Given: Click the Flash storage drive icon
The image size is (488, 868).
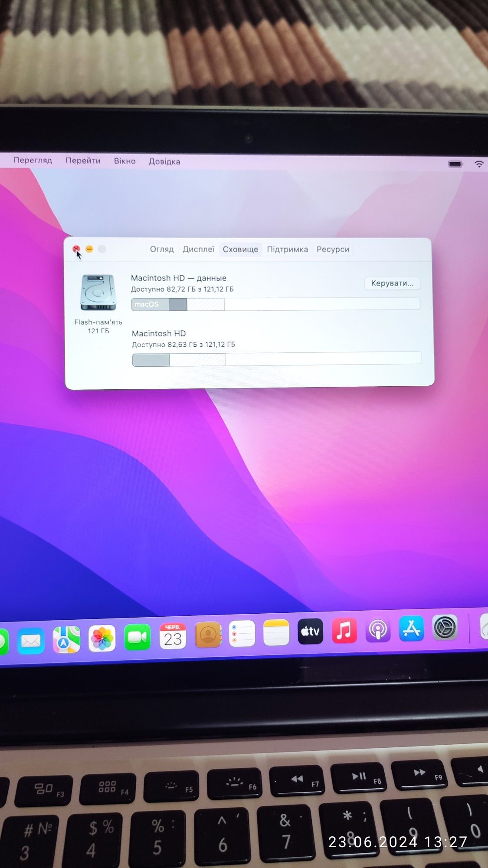Looking at the screenshot, I should point(98,292).
